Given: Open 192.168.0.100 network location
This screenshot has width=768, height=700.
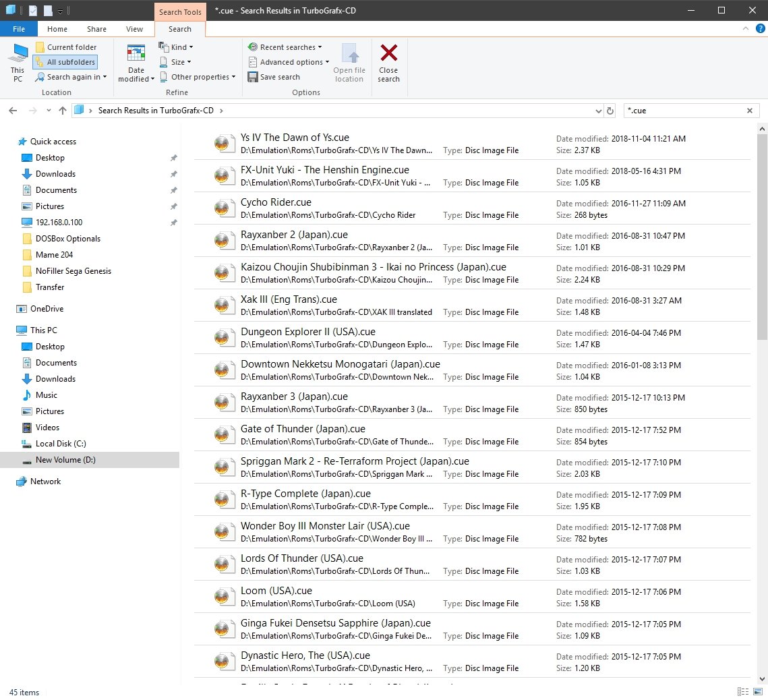Looking at the screenshot, I should (59, 223).
